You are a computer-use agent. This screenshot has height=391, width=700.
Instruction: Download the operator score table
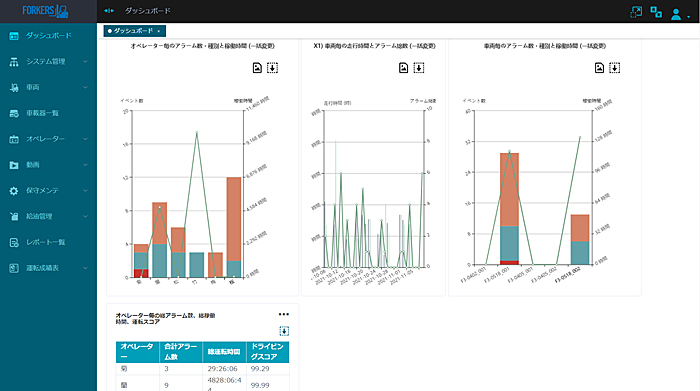284,331
